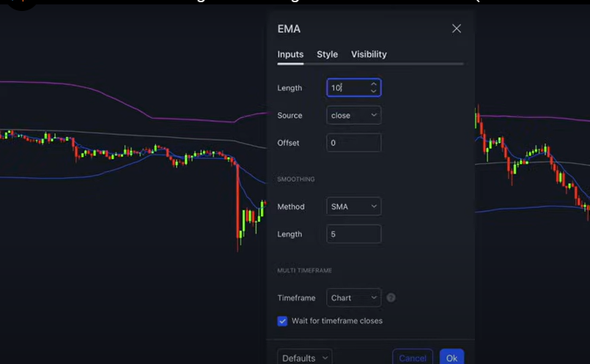Focus the EMA Length input field
Viewport: 590px width, 364px height.
pos(347,88)
